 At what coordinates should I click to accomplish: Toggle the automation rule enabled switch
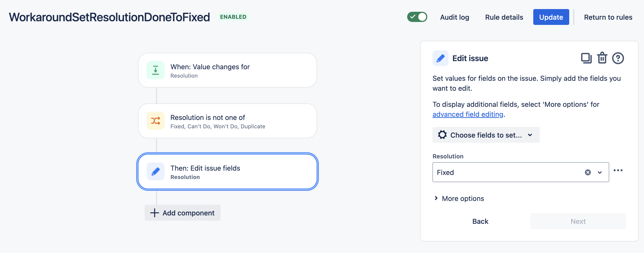tap(418, 17)
